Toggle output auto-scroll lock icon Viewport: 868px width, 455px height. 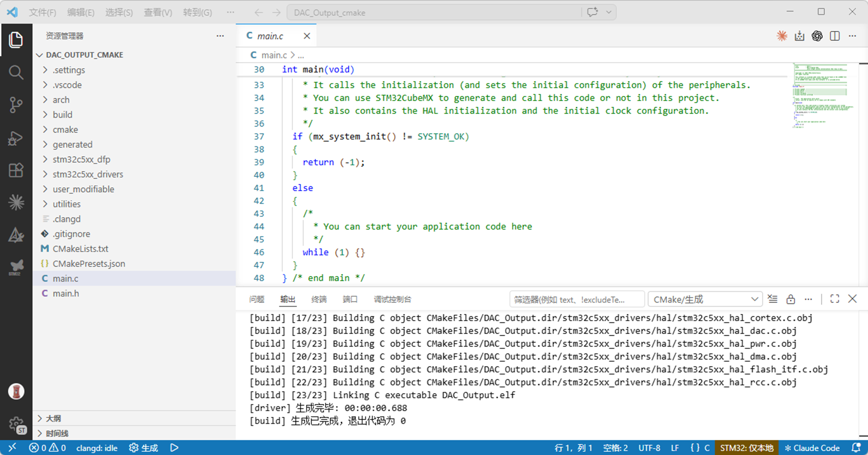click(x=790, y=299)
